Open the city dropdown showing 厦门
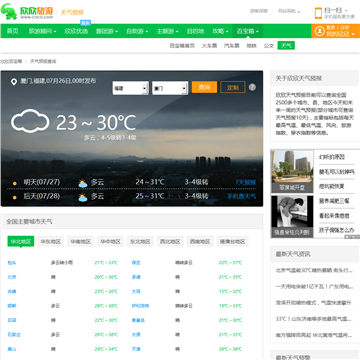This screenshot has width=360, height=360. point(170,88)
